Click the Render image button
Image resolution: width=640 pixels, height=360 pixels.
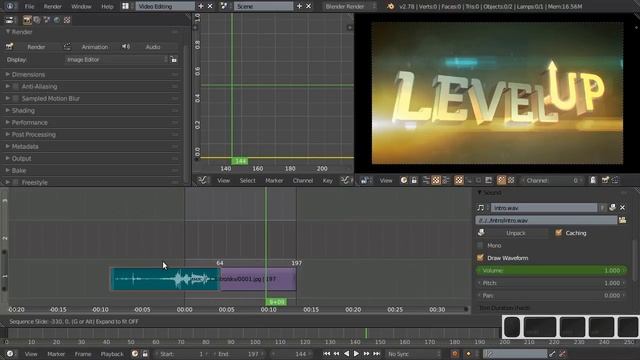(31, 47)
